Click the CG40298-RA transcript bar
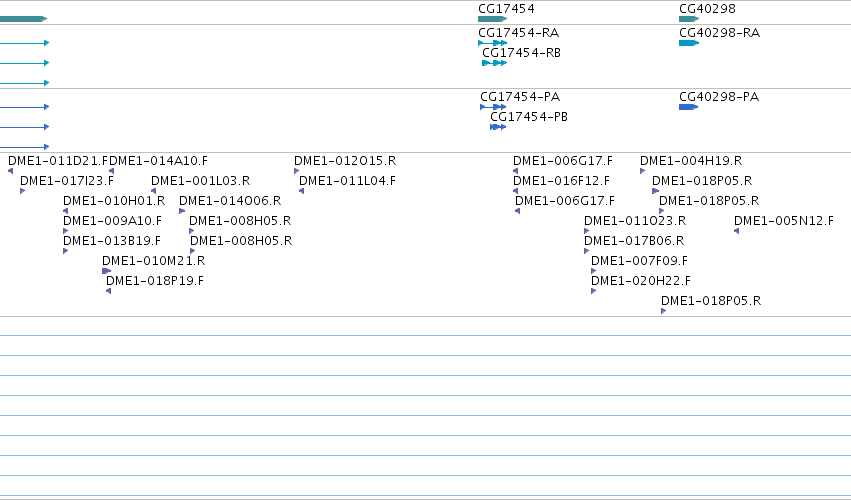 coord(689,43)
